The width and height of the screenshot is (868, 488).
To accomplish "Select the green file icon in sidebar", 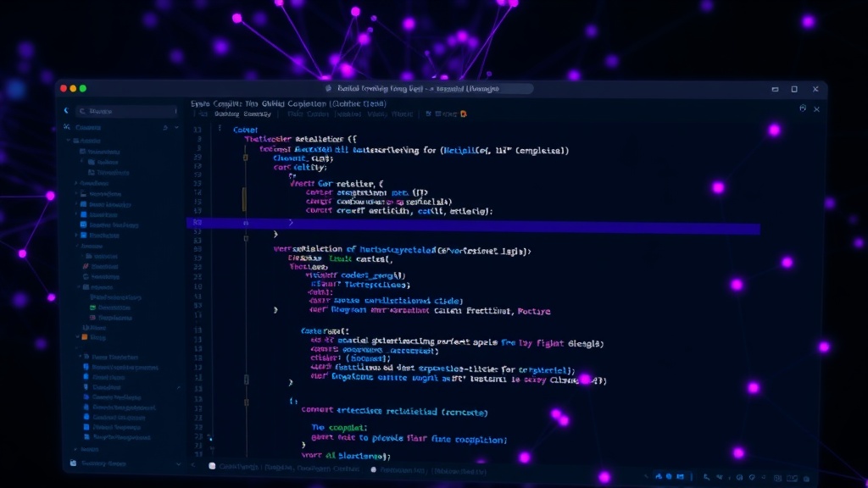I will [x=92, y=308].
